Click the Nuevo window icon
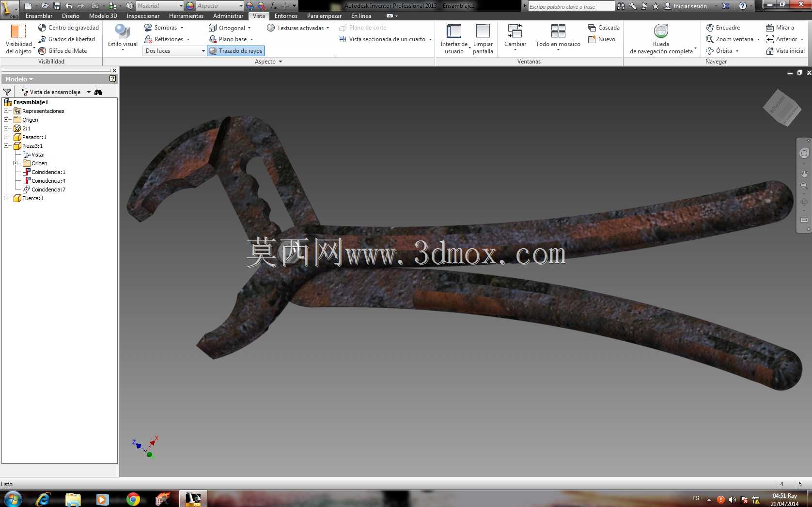Screen dimensions: 812x507 click(x=592, y=39)
